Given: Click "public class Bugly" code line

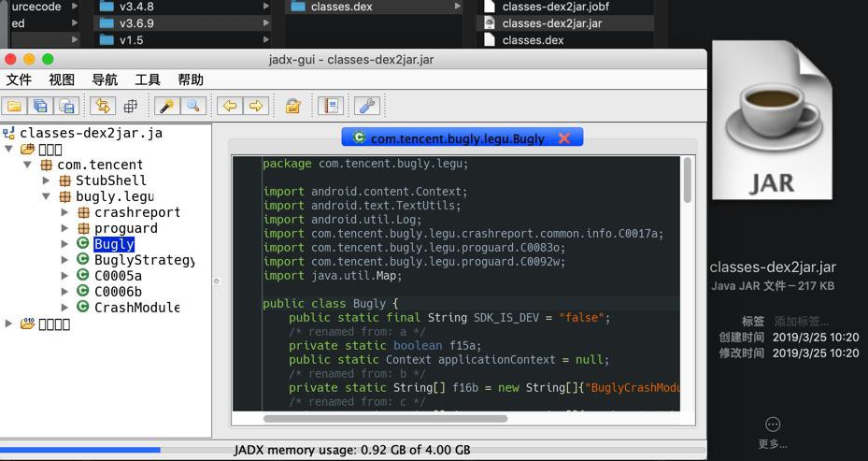Looking at the screenshot, I should 330,304.
